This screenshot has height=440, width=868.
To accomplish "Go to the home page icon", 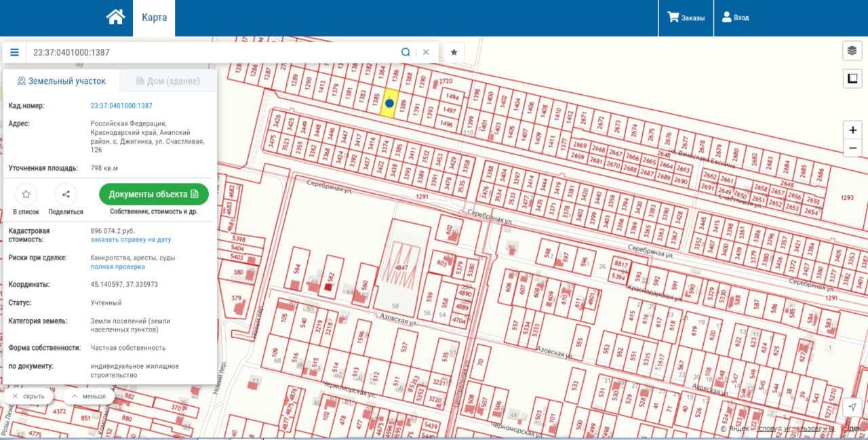I will pyautogui.click(x=115, y=17).
